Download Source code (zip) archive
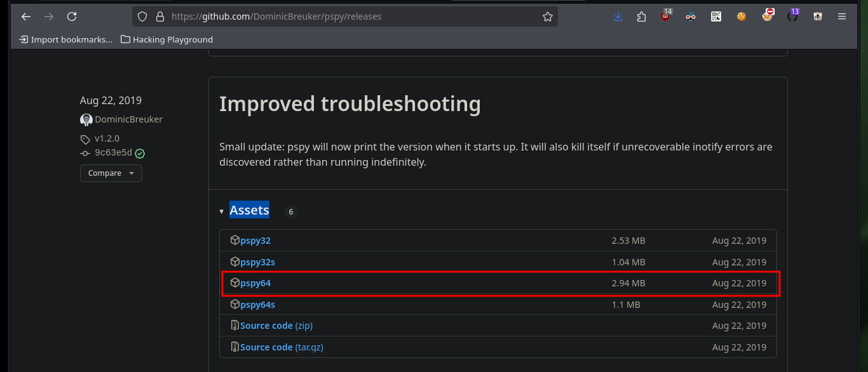868x372 pixels. [276, 326]
